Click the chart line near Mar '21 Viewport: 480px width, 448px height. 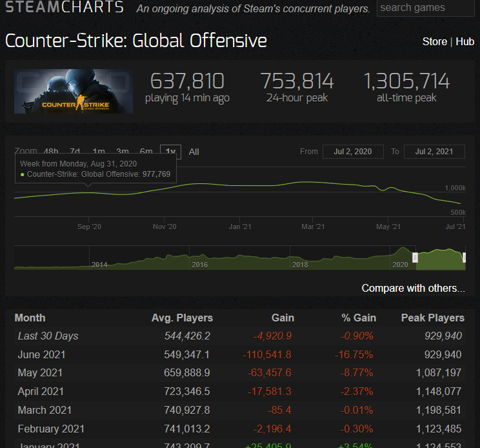[x=312, y=185]
